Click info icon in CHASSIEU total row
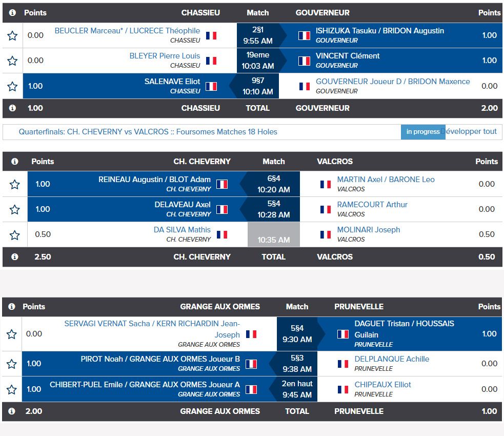This screenshot has width=504, height=436. (x=12, y=108)
